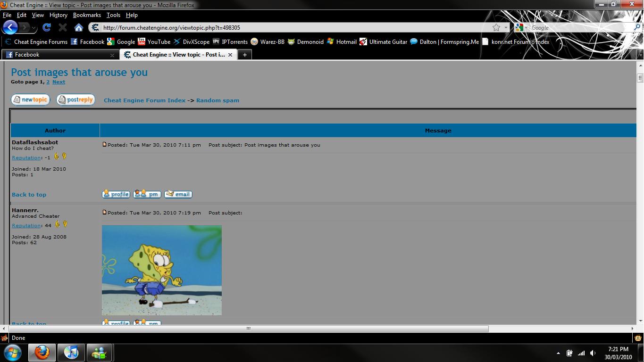Viewport: 644px width, 362px height.
Task: Click Hannerr.'s Reputation link
Action: pos(26,226)
